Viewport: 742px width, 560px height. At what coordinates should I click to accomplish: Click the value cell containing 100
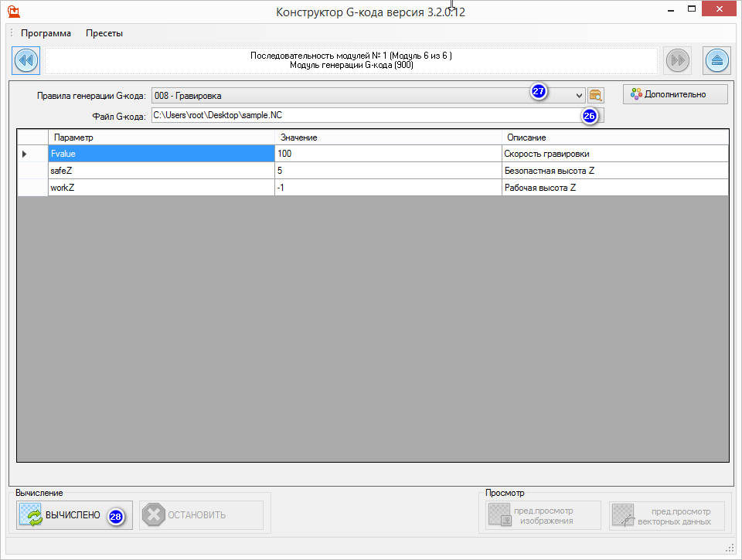click(388, 154)
